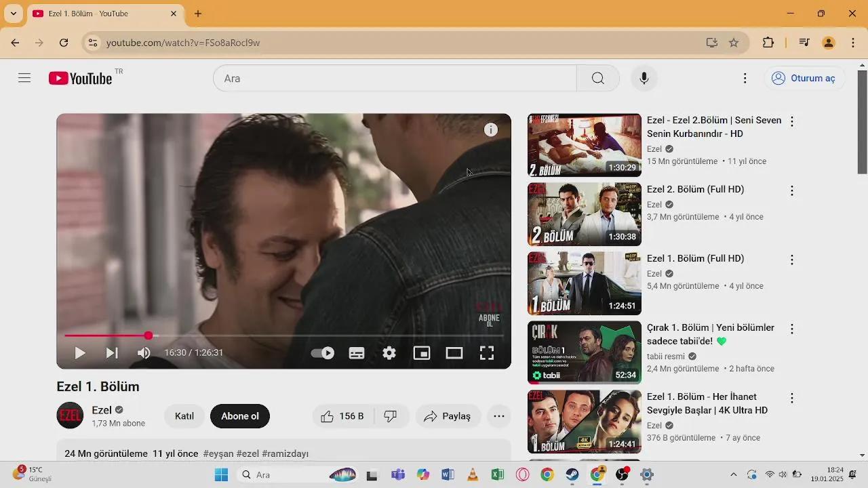Share video with Paylaş button
868x488 pixels.
coord(448,416)
